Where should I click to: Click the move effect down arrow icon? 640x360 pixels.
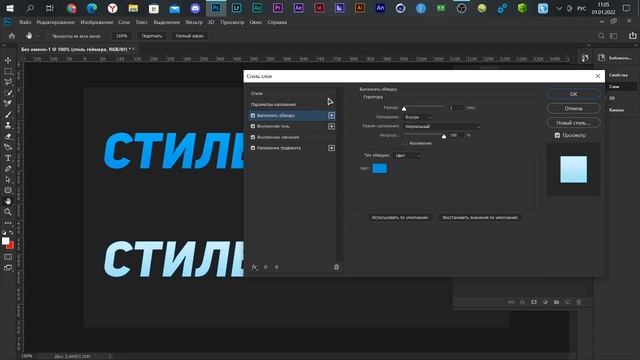[276, 267]
